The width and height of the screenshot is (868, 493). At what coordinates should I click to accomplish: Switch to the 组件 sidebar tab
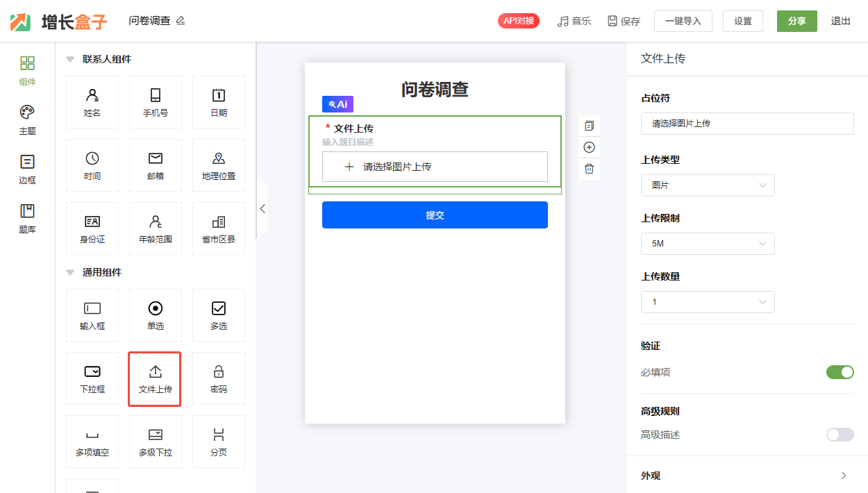point(27,71)
